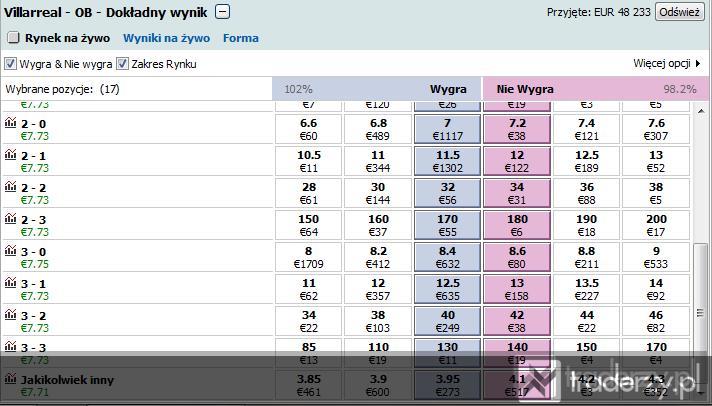
Task: Lay 3 - 0 at odds 8.6
Action: (x=517, y=257)
